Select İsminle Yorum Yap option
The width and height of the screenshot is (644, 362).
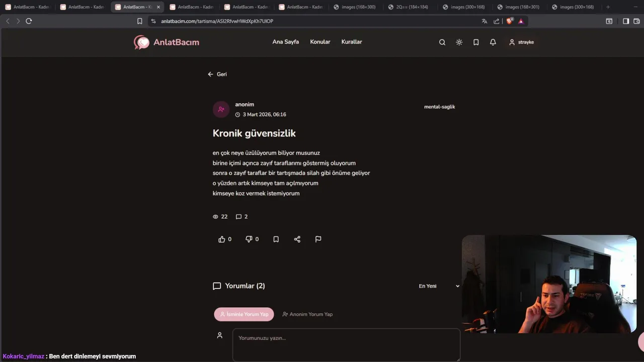pos(244,314)
